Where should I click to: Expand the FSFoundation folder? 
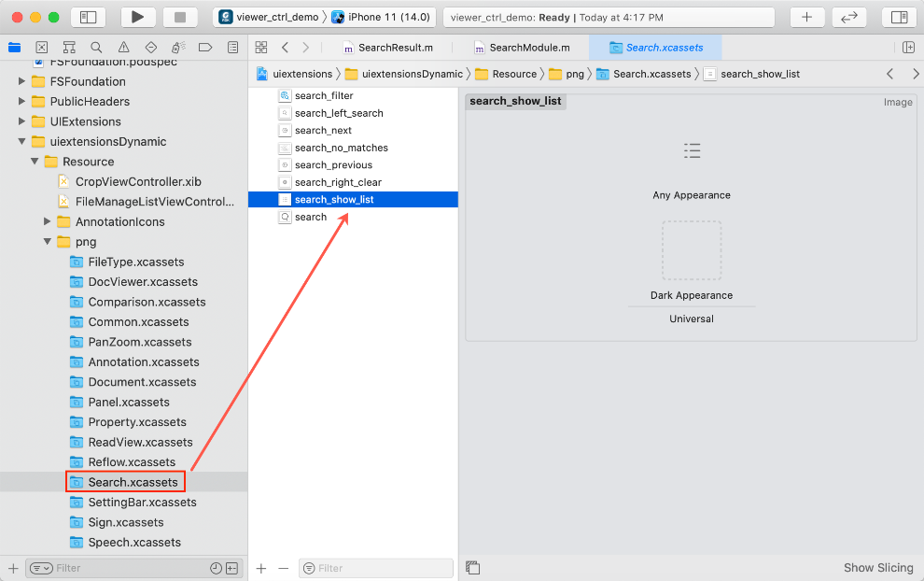(22, 81)
